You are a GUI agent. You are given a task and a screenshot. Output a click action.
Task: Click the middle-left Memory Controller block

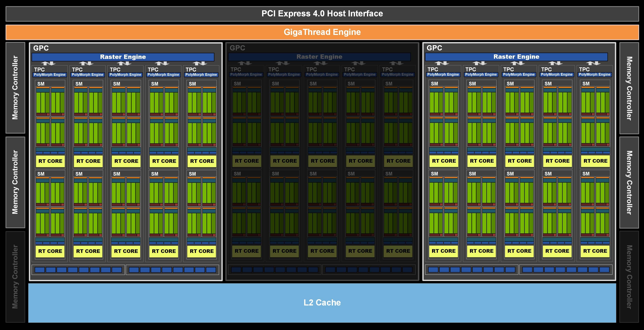click(15, 182)
